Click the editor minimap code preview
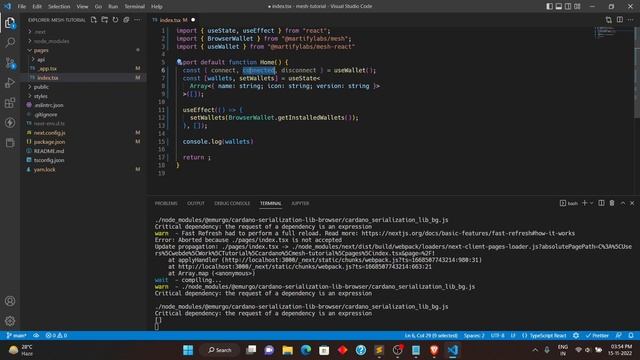Viewport: 640px width, 360px height. pos(606,32)
